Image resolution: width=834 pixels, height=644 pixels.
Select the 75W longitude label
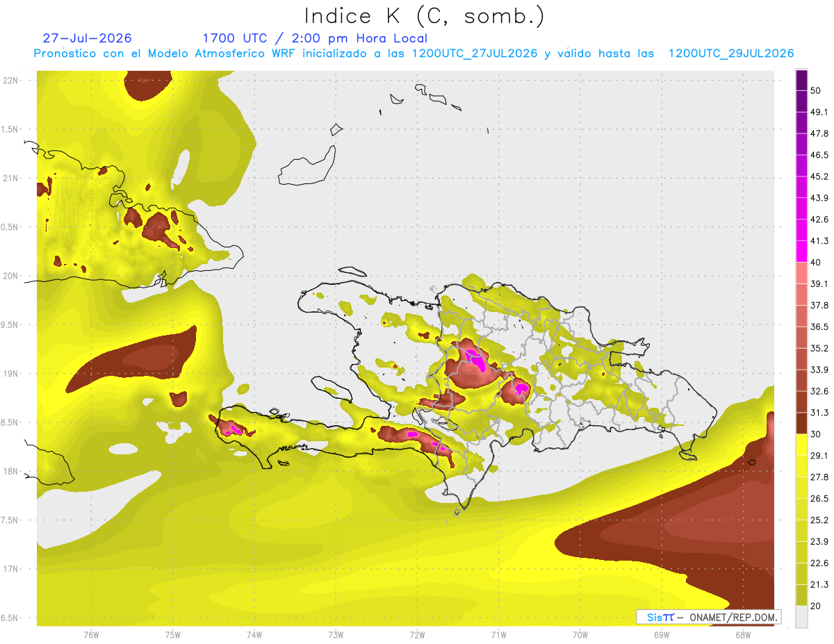pos(173,635)
